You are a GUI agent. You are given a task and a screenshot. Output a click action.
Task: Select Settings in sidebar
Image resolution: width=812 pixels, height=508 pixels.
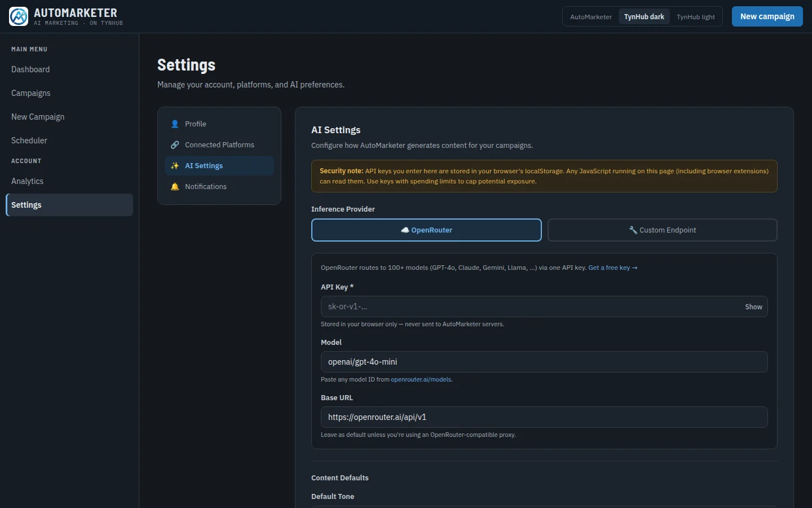(69, 205)
